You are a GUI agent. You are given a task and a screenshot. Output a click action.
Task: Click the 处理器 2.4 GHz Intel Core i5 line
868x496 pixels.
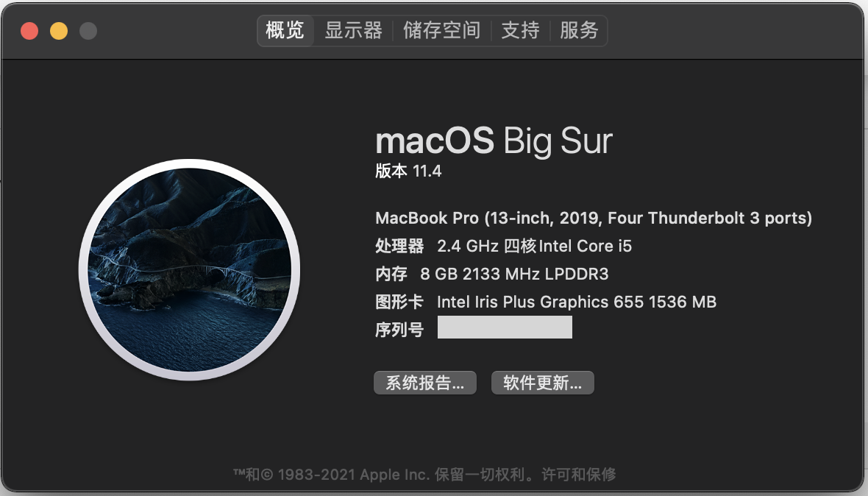tap(503, 246)
